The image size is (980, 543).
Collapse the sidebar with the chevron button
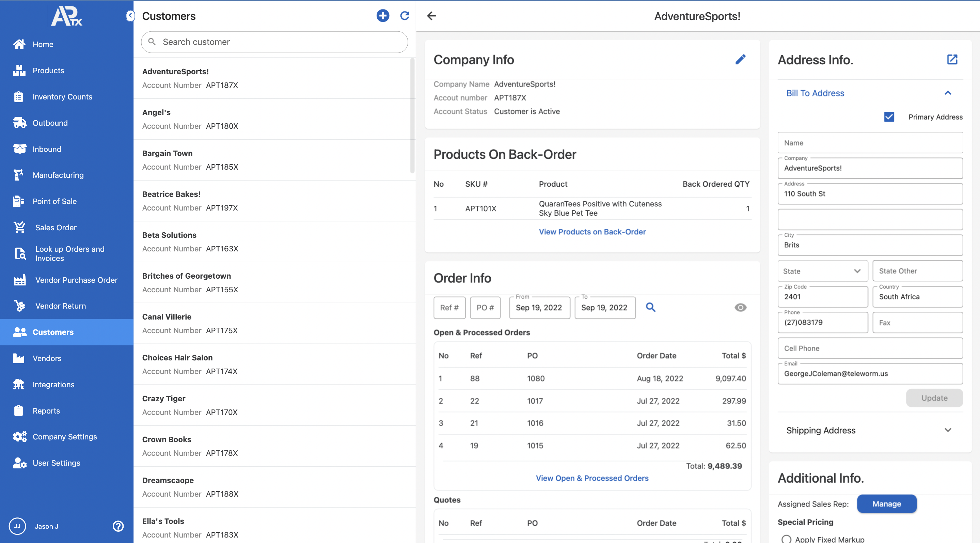(130, 16)
